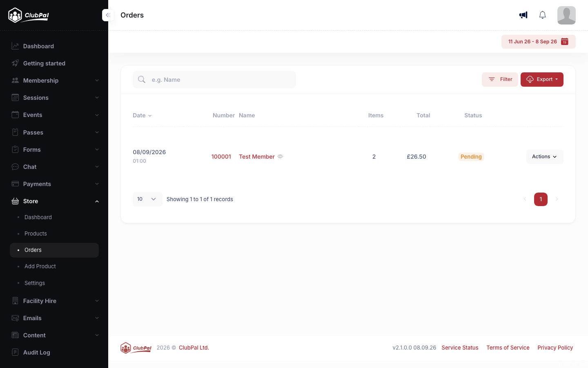
Task: Collapse the sidebar with the double-chevron button
Action: pyautogui.click(x=108, y=15)
